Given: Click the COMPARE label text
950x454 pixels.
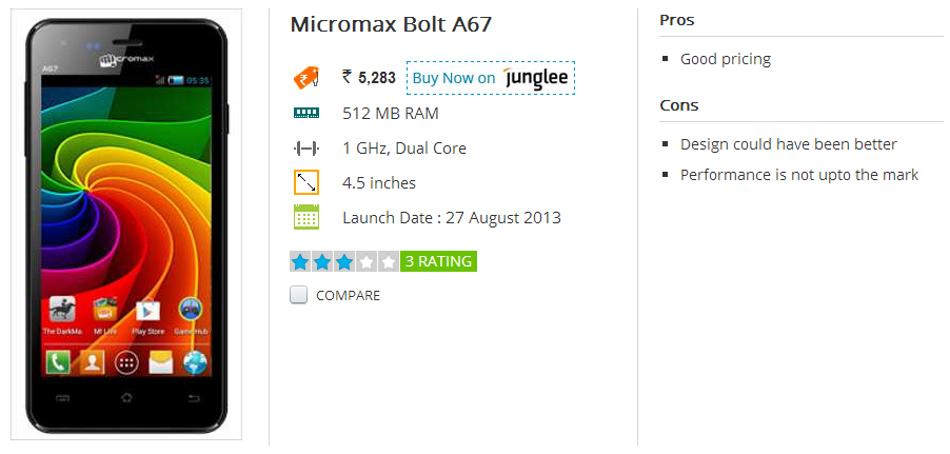Looking at the screenshot, I should pos(348,296).
